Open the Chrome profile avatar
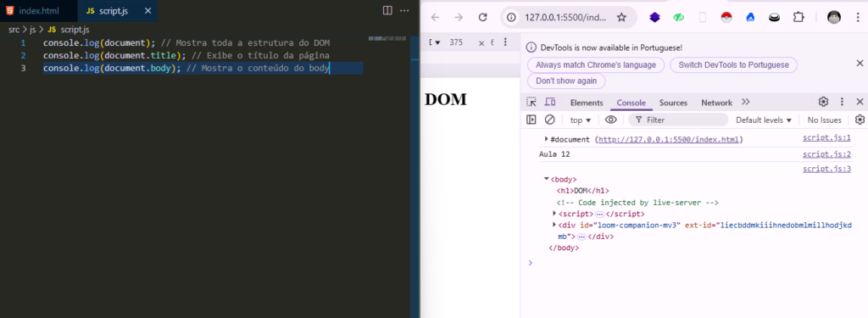This screenshot has height=318, width=868. click(834, 17)
